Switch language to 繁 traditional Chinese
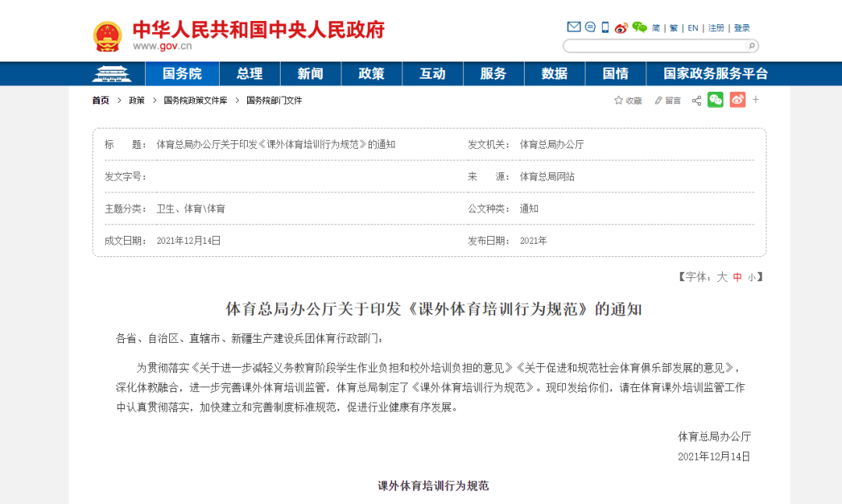The image size is (842, 504). [x=673, y=26]
